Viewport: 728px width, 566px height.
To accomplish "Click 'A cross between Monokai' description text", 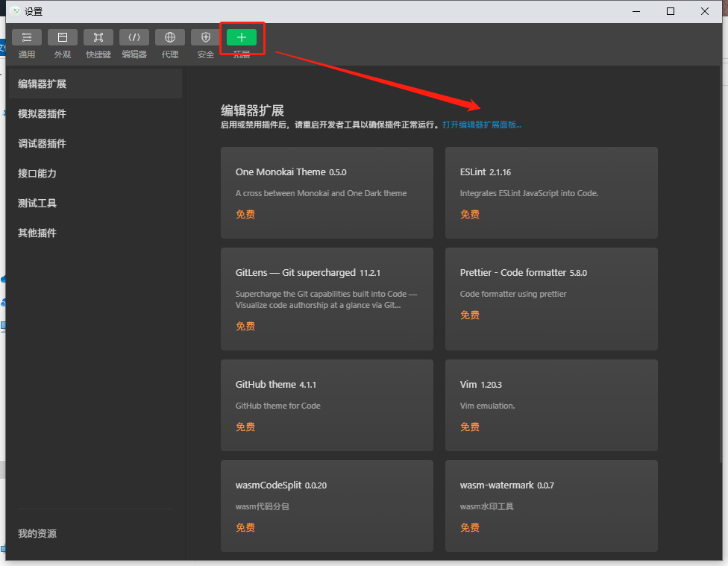I will click(x=321, y=193).
